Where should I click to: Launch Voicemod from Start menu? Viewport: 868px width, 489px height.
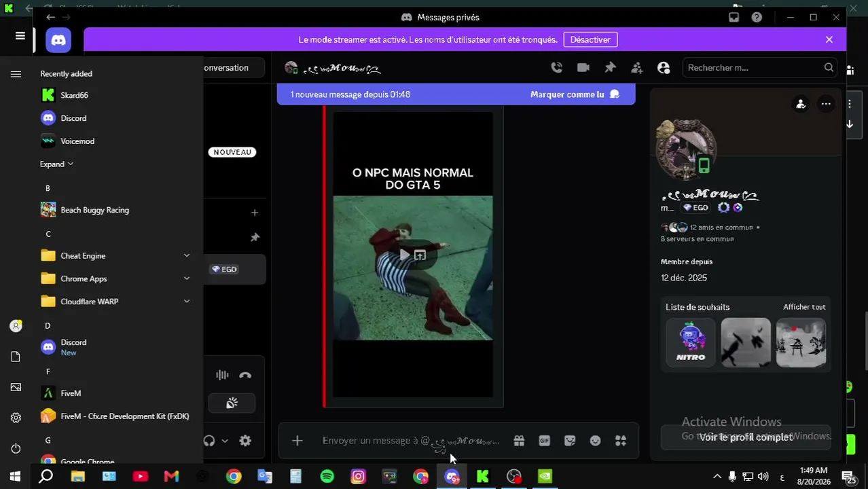pos(115,141)
